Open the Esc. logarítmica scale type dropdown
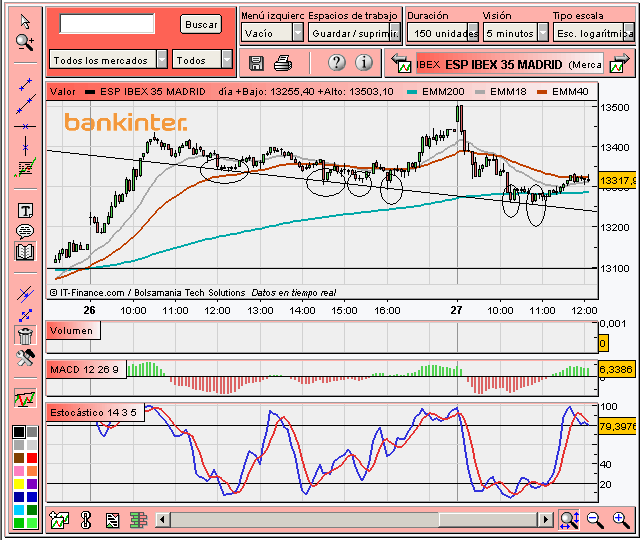Viewport: 641px width, 540px height. tap(593, 33)
